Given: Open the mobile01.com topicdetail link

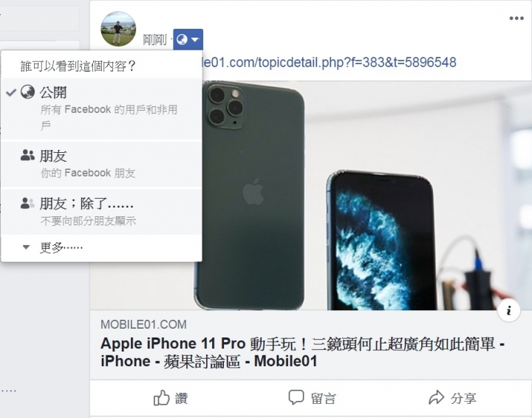Looking at the screenshot, I should click(x=328, y=63).
